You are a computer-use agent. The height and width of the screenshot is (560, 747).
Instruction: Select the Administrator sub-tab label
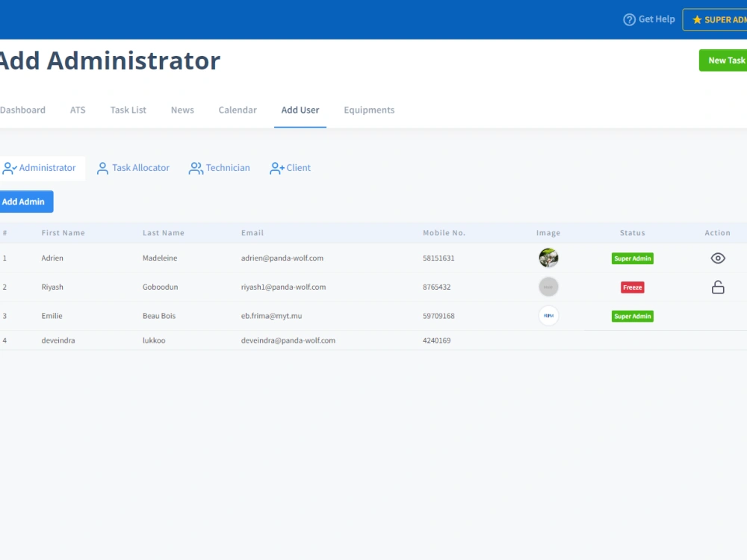coord(47,167)
